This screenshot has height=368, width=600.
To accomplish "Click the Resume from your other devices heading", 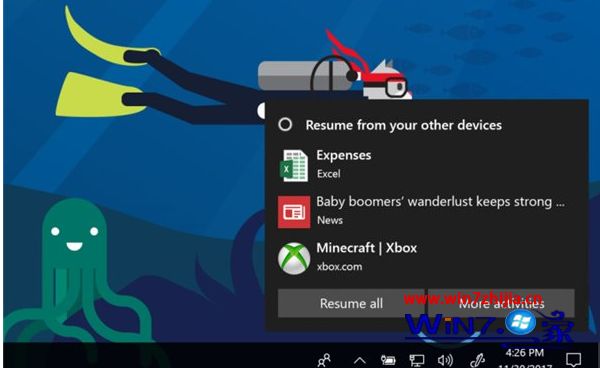I will (x=404, y=125).
